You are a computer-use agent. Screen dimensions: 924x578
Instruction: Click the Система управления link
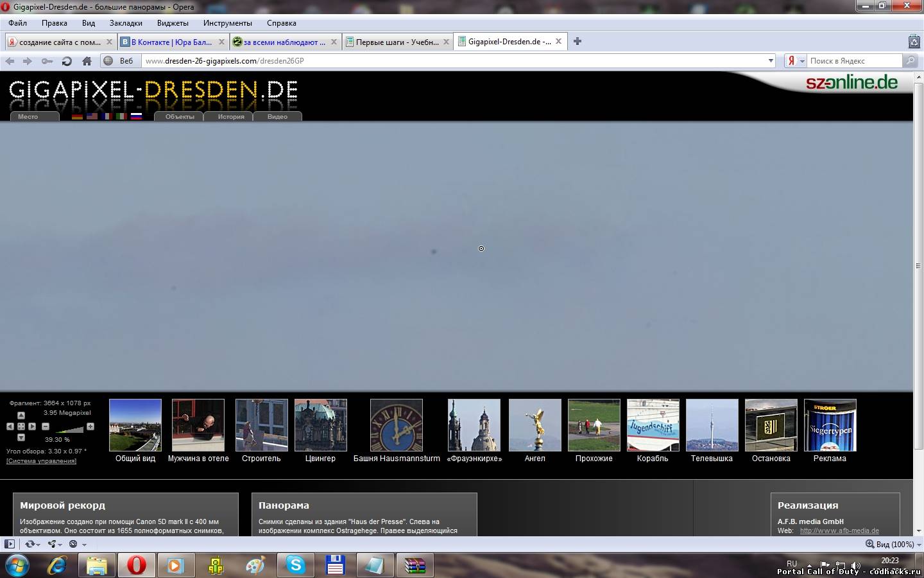pyautogui.click(x=41, y=461)
